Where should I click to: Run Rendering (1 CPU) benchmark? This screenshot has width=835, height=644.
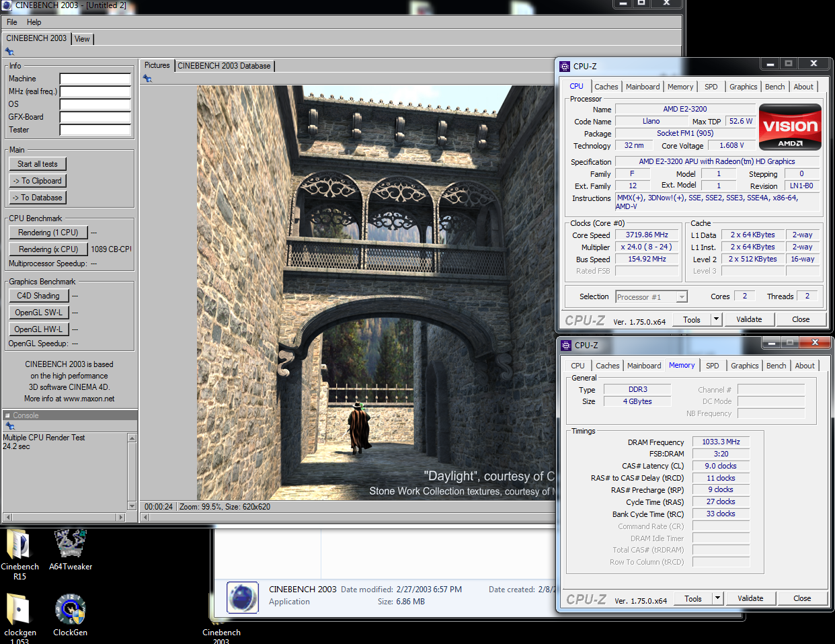point(48,233)
